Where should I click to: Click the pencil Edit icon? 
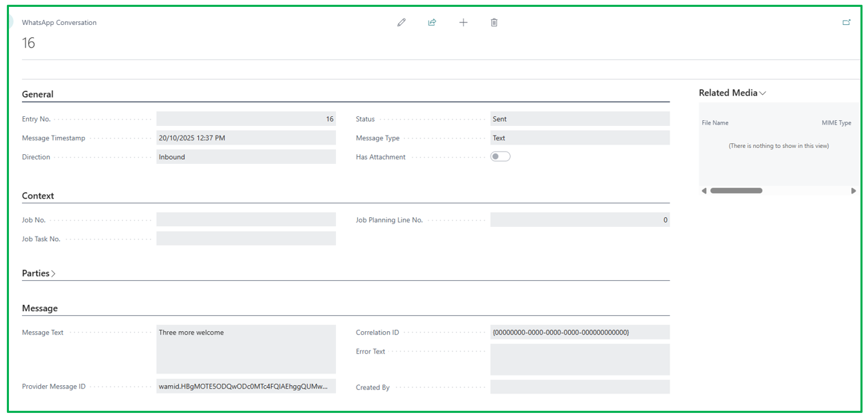pos(402,22)
